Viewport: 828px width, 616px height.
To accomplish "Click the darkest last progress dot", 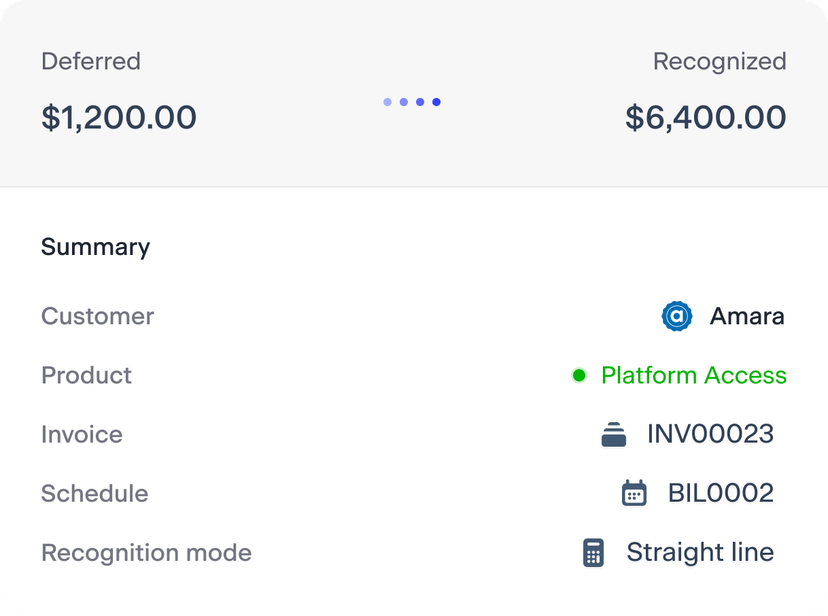I will pyautogui.click(x=436, y=102).
